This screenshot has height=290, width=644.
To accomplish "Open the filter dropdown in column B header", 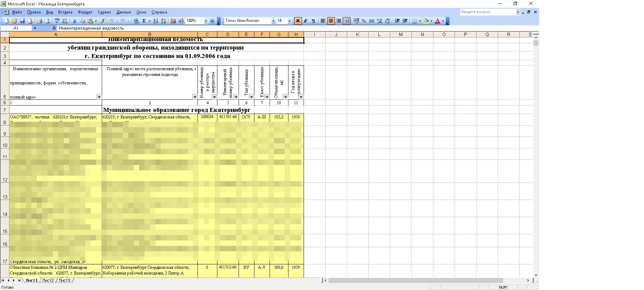I will (x=194, y=97).
